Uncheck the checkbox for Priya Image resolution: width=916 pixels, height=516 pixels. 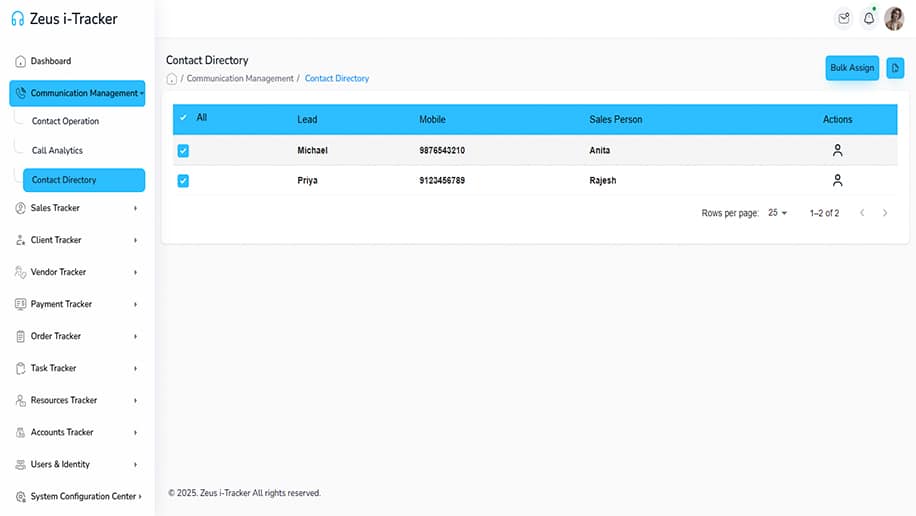183,181
